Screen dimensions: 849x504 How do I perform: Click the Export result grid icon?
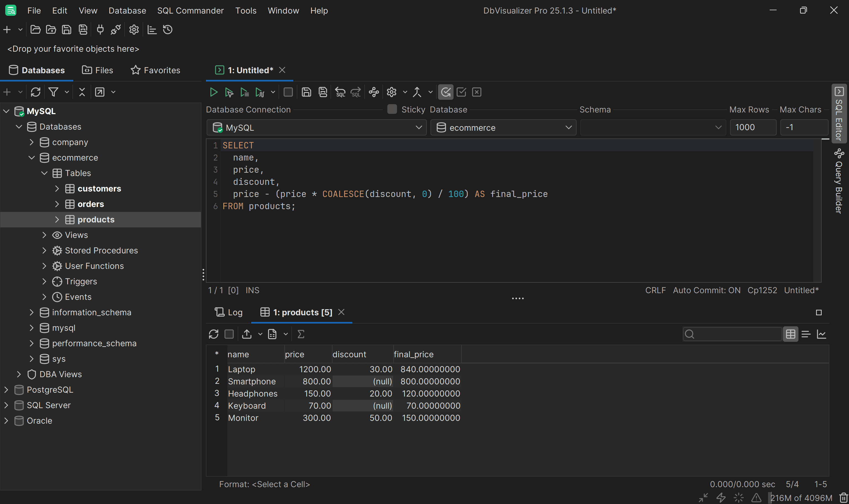247,334
